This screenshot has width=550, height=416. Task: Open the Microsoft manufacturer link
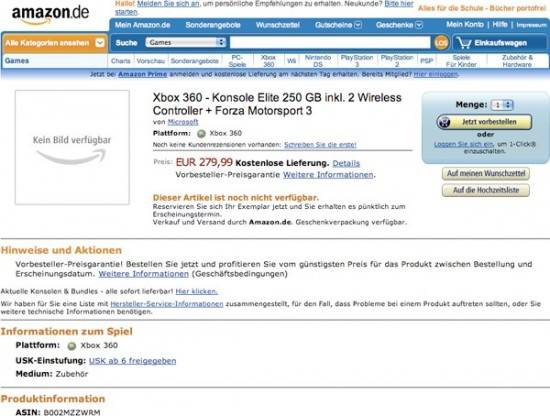click(x=183, y=122)
